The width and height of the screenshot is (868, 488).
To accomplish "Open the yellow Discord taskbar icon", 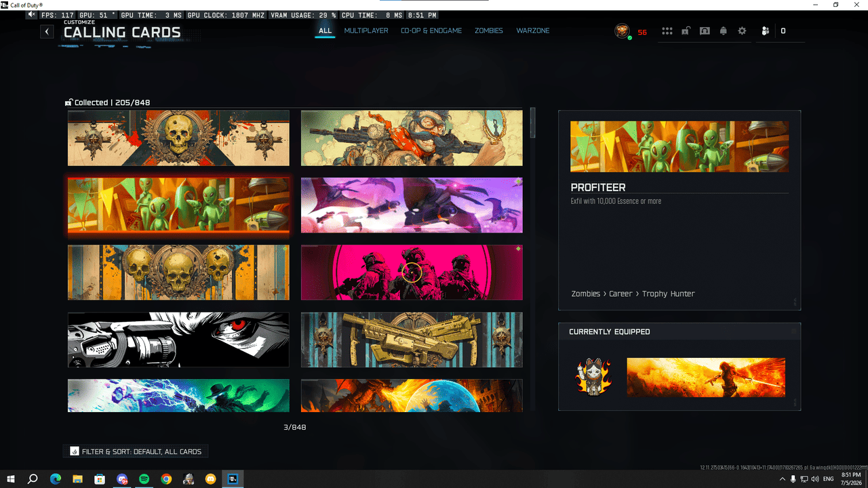I will point(210,479).
